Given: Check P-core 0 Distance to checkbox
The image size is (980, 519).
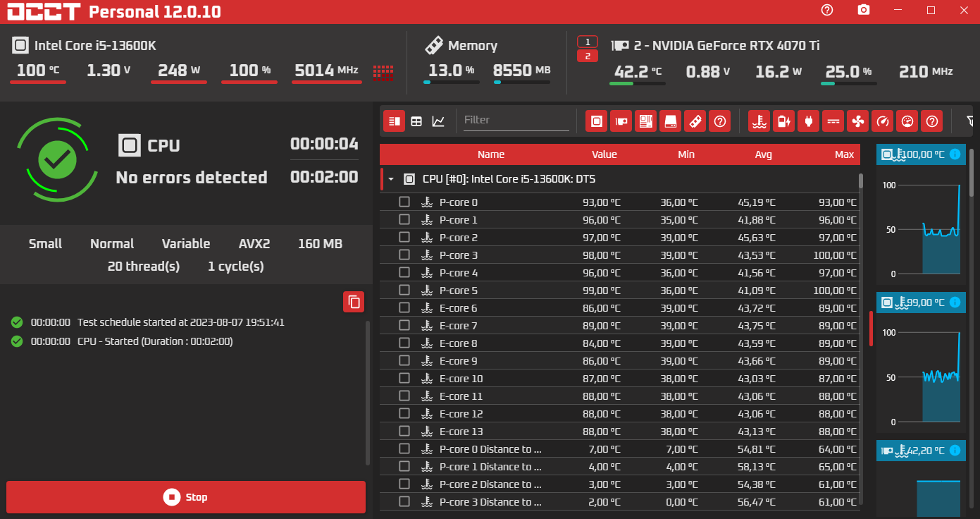Looking at the screenshot, I should click(x=404, y=448).
